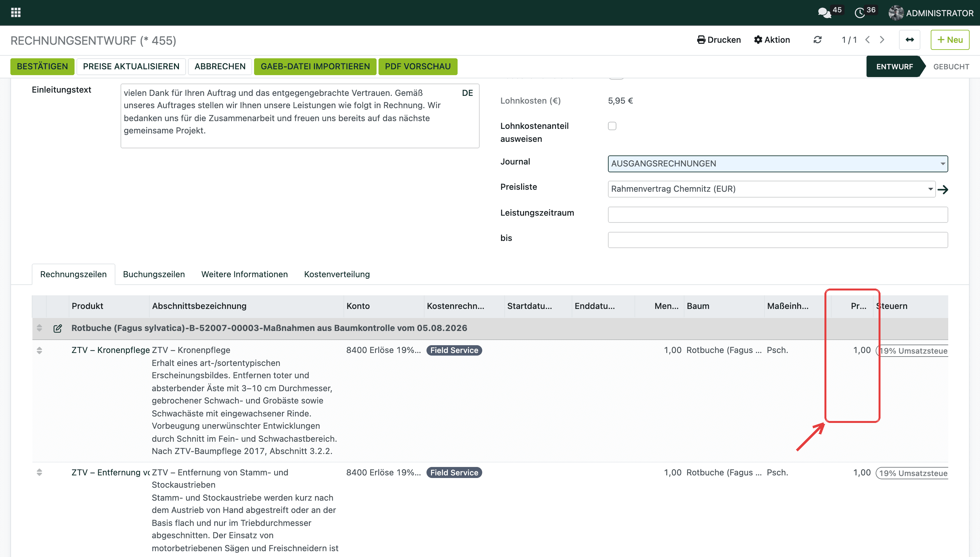The image size is (980, 557).
Task: Click the DE translation button in Einleitungstext
Action: [467, 93]
